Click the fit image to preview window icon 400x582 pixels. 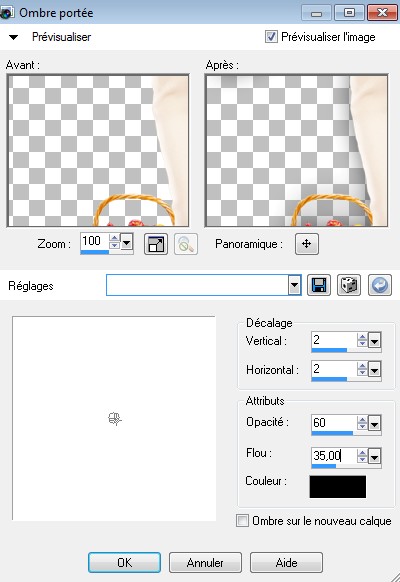[x=156, y=244]
